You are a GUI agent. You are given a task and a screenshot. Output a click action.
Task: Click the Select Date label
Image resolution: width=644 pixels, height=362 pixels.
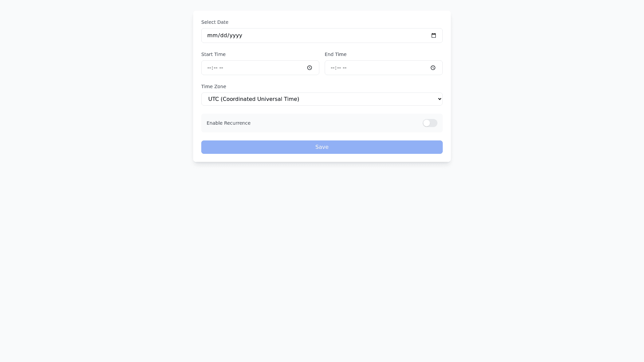[215, 22]
